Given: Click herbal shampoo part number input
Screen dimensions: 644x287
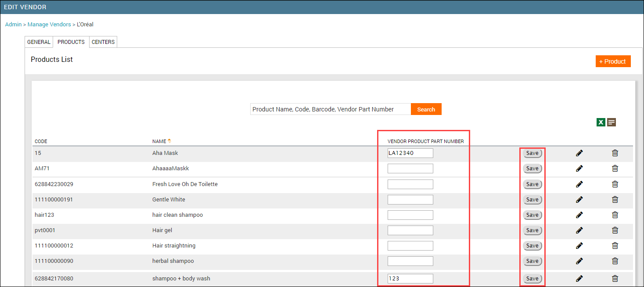Looking at the screenshot, I should tap(410, 261).
